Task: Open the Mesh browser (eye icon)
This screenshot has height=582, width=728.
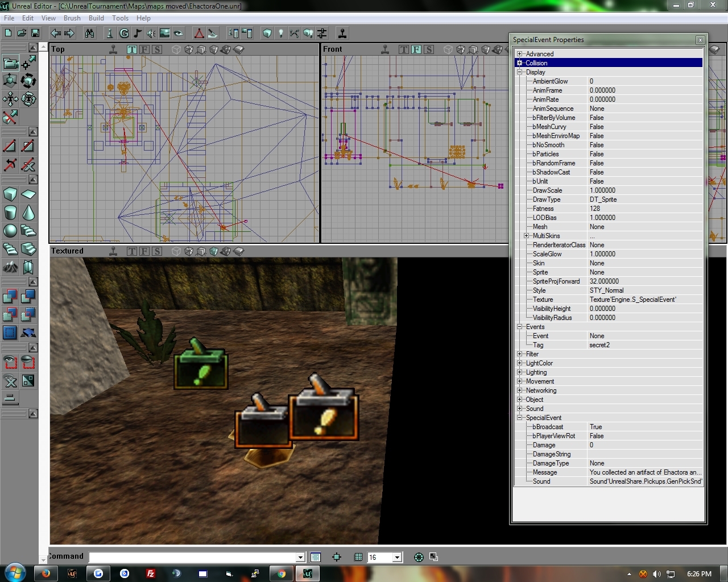Action: coord(179,33)
